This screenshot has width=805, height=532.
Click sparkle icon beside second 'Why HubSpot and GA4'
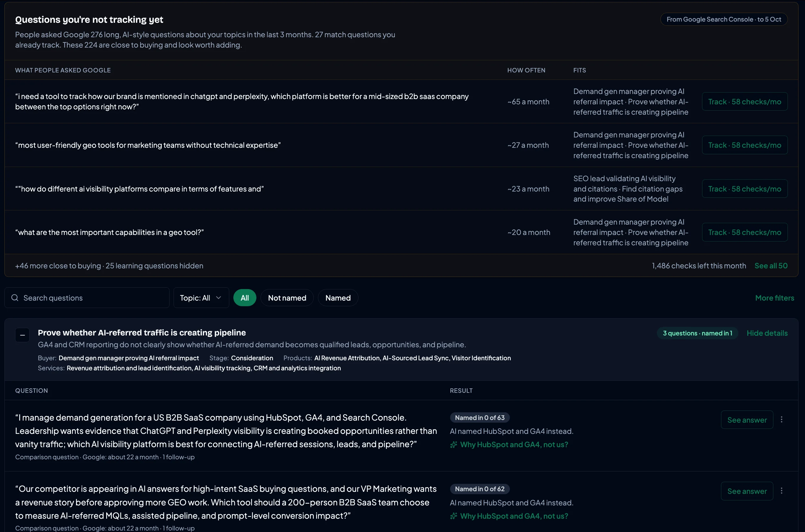(x=454, y=516)
